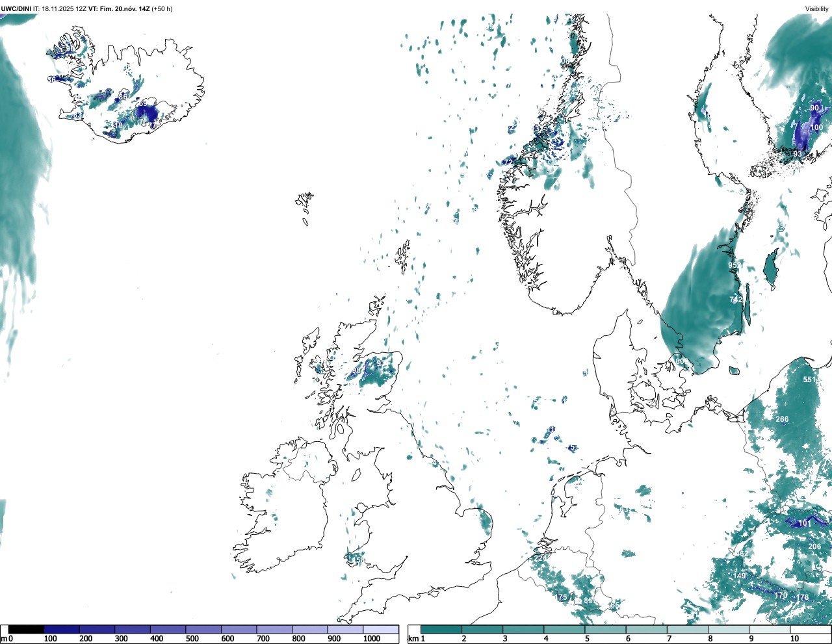
Task: Click the pale lavender 900–1000 m legend swatch
Action: click(x=345, y=629)
